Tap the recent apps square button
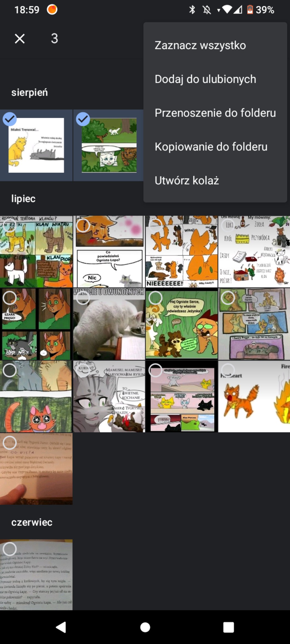 point(228,627)
